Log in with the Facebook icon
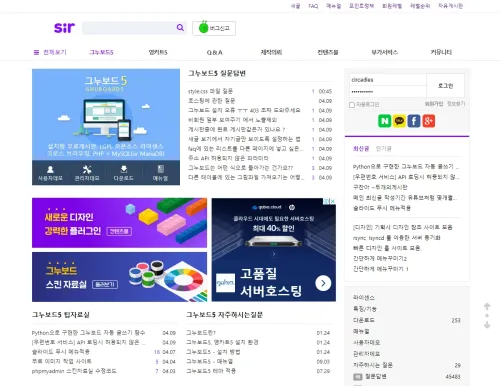This screenshot has height=386, width=500. click(414, 121)
